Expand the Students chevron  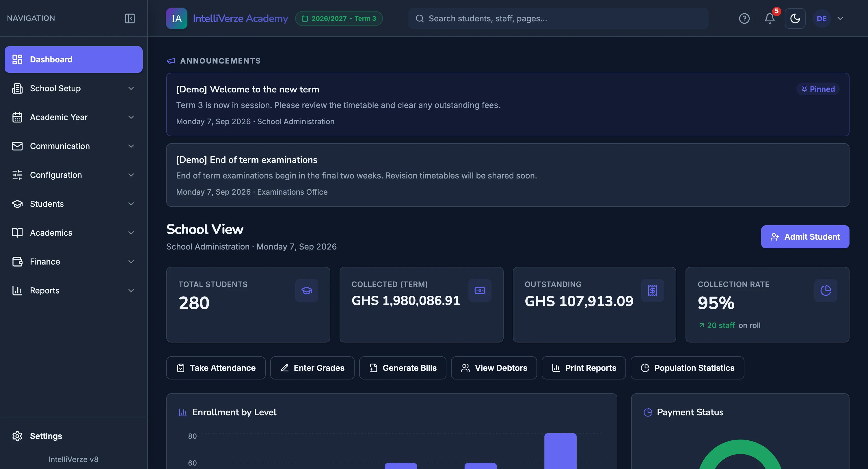(131, 204)
